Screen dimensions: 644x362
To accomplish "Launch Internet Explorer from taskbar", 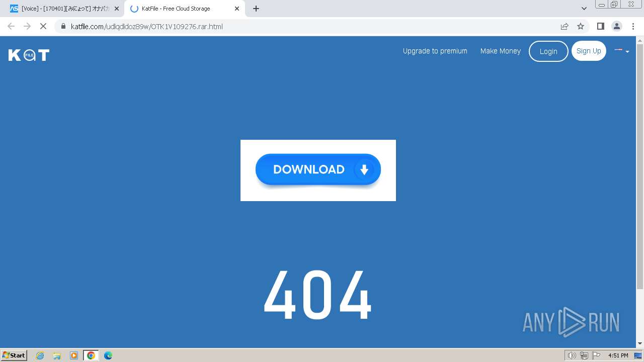I will point(40,355).
